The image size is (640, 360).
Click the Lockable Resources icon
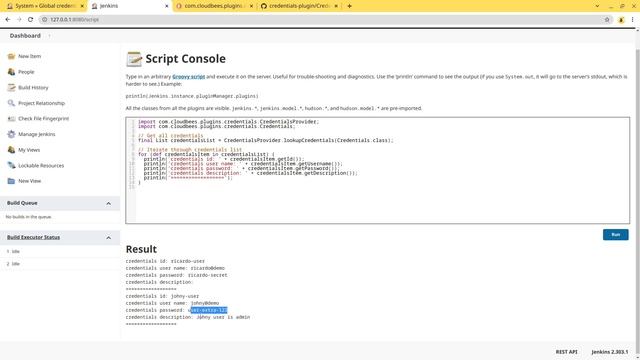[x=11, y=165]
